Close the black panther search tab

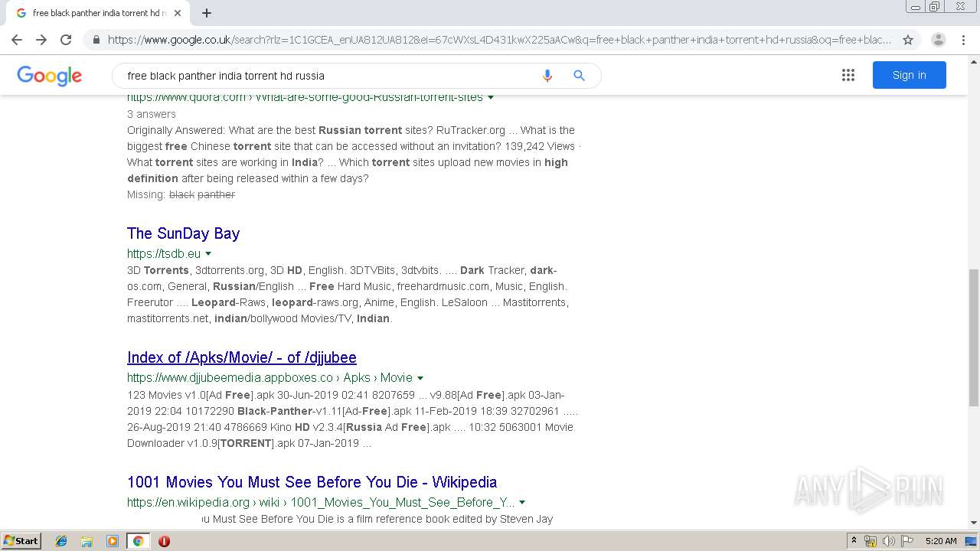tap(178, 13)
